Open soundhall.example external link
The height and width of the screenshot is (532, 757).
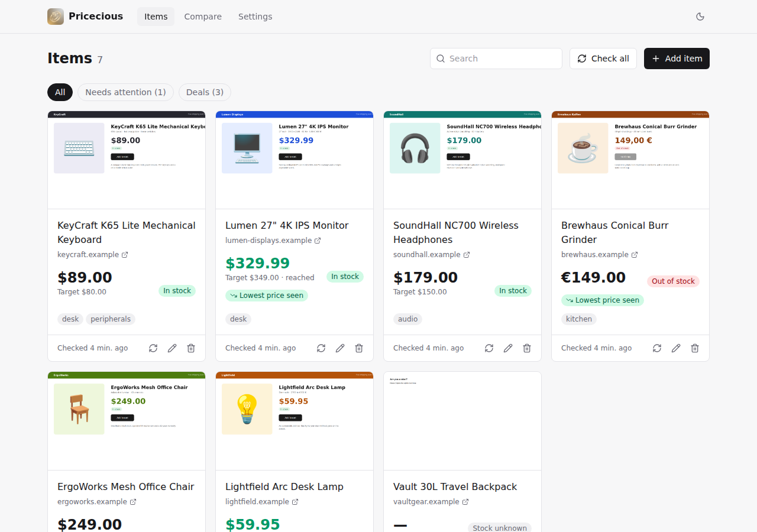click(x=432, y=255)
